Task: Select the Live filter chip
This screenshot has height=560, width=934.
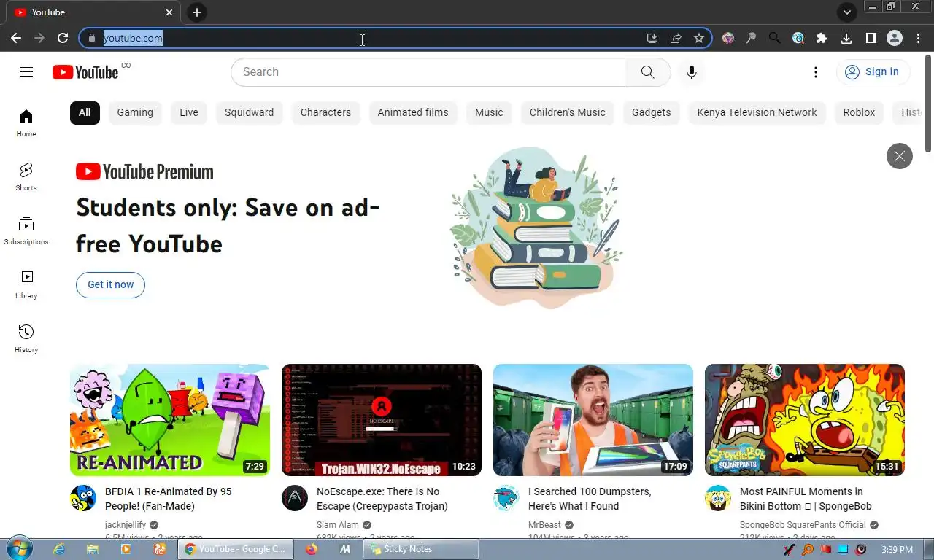Action: pos(189,112)
